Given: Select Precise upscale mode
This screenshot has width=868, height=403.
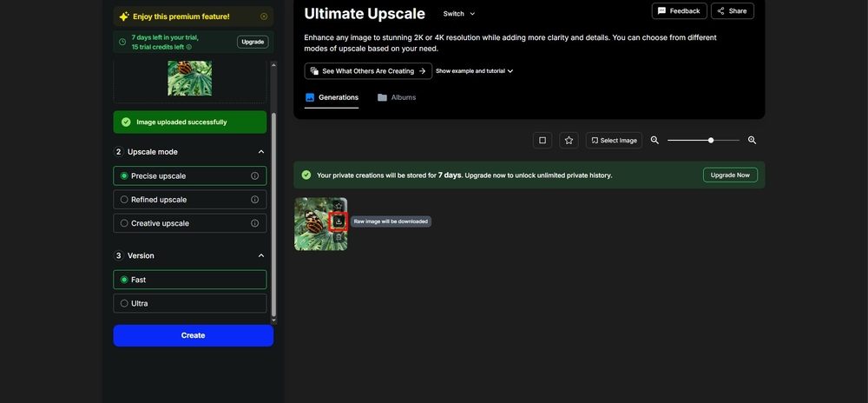Looking at the screenshot, I should [x=190, y=176].
